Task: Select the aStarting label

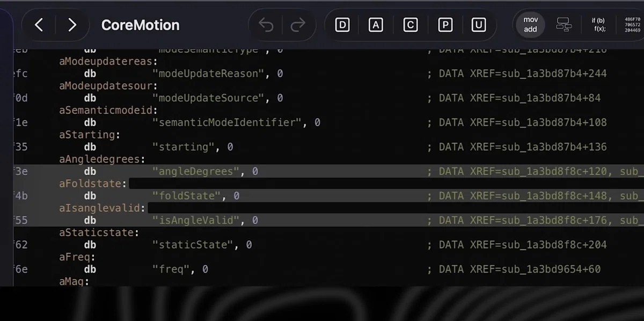Action: 90,135
